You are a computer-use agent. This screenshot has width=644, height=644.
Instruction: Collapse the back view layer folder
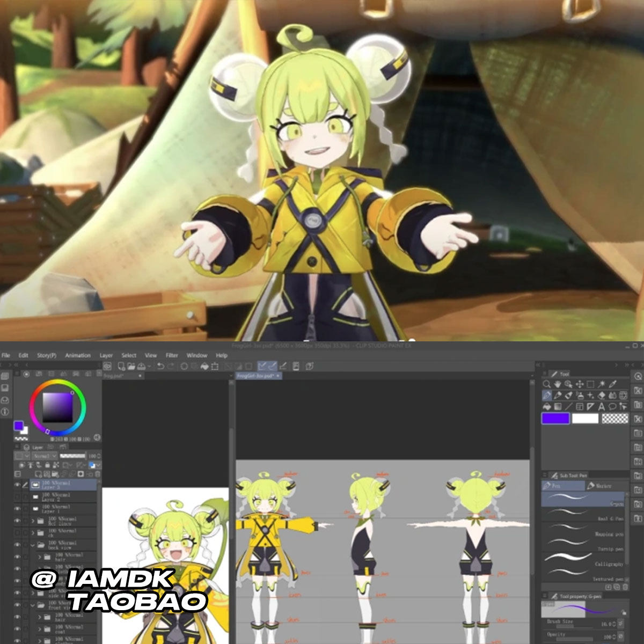(33, 545)
